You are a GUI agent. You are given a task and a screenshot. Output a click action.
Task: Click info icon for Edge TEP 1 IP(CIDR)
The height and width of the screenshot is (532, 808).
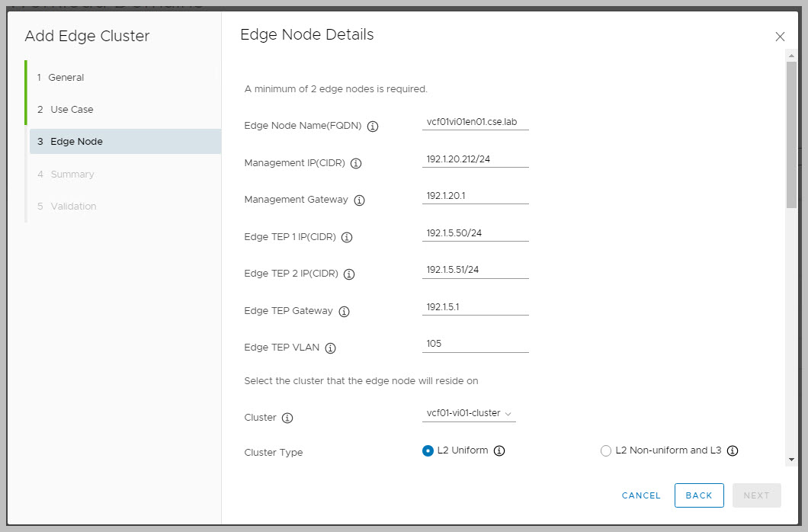(x=347, y=237)
